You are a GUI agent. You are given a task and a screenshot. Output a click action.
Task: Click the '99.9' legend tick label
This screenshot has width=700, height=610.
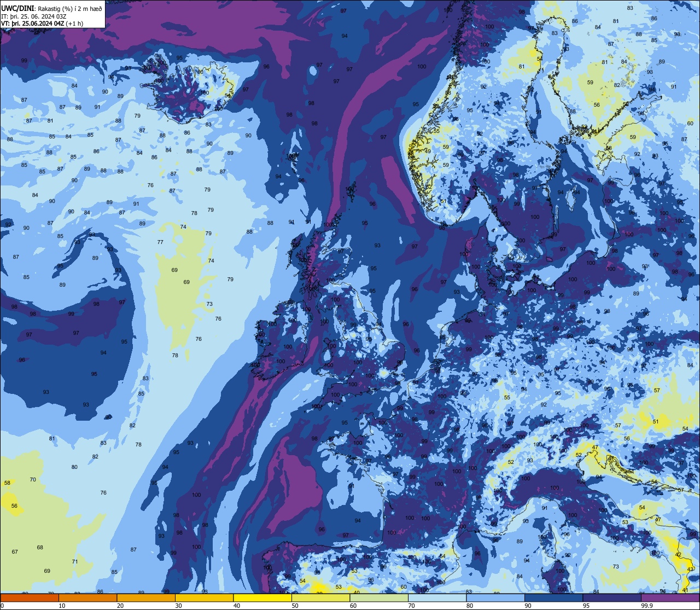click(647, 606)
